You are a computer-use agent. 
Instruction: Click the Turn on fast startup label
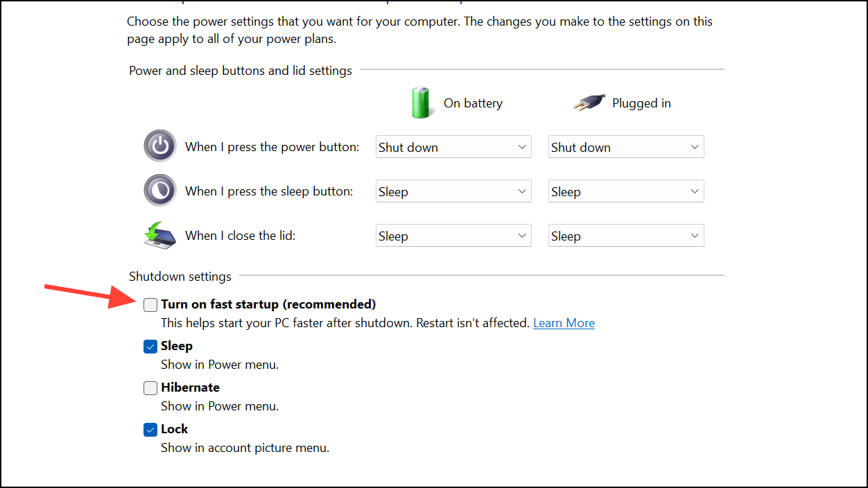268,304
